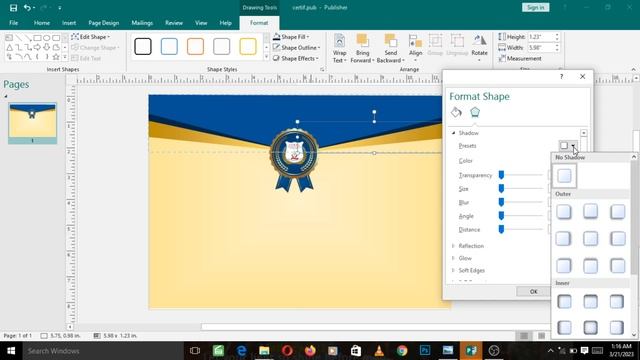This screenshot has height=360, width=640.
Task: Adjust the Distance slider handle
Action: 501,229
